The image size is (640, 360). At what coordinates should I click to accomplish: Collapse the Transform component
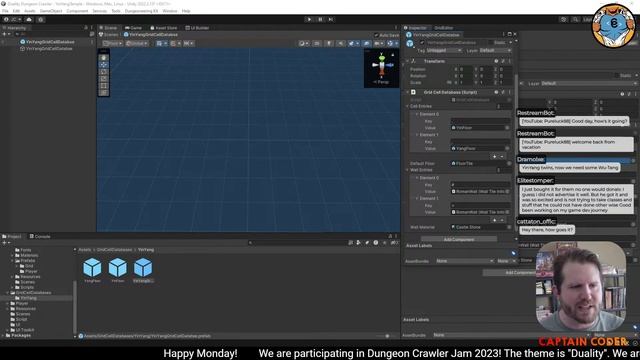coord(407,61)
